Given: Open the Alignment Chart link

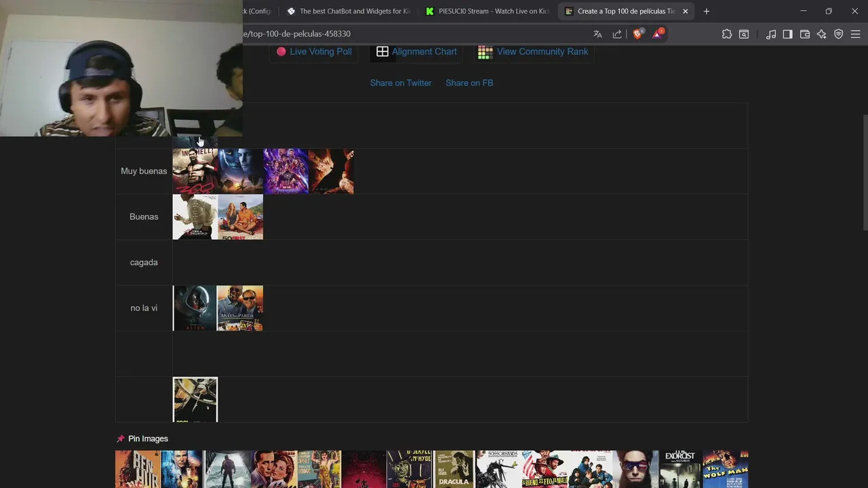Looking at the screenshot, I should 425,52.
